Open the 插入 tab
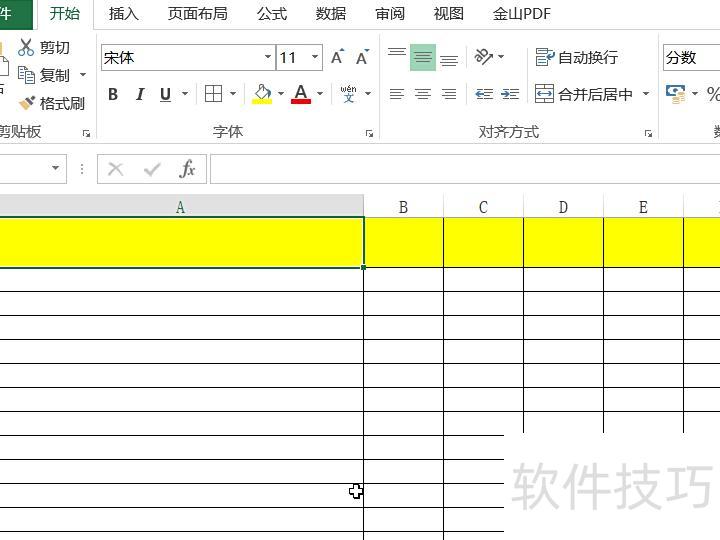 124,14
